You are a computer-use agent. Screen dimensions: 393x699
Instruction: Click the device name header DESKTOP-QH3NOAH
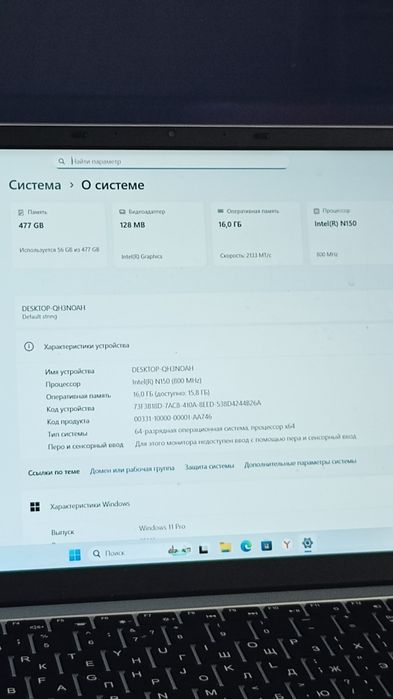[x=53, y=308]
